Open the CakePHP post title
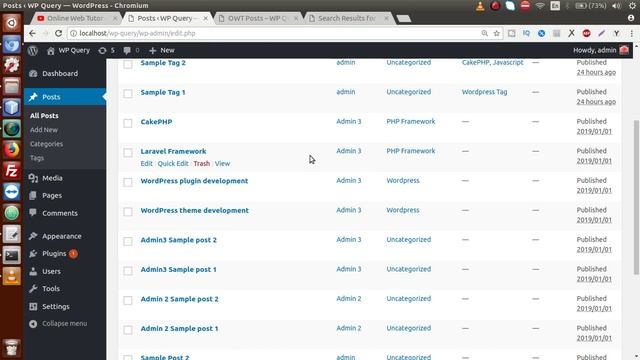This screenshot has width=640, height=360. point(156,122)
